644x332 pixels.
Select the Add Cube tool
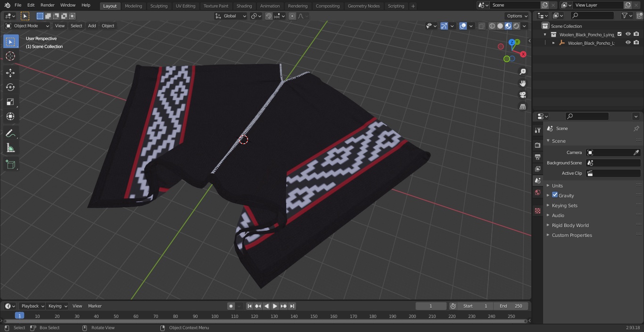(10, 165)
